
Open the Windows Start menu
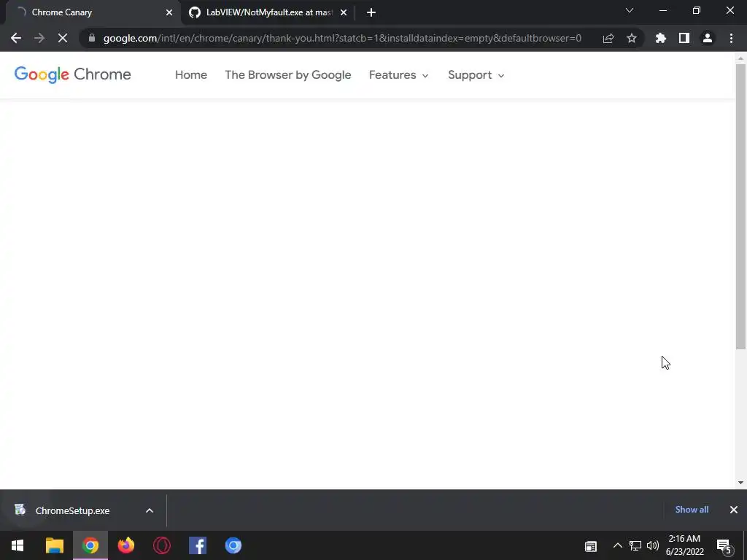click(18, 545)
